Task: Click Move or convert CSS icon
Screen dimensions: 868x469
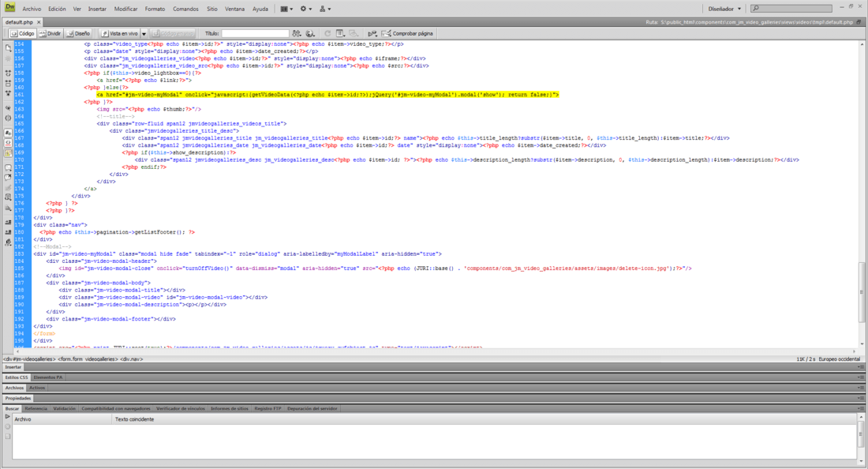Action: tap(8, 208)
